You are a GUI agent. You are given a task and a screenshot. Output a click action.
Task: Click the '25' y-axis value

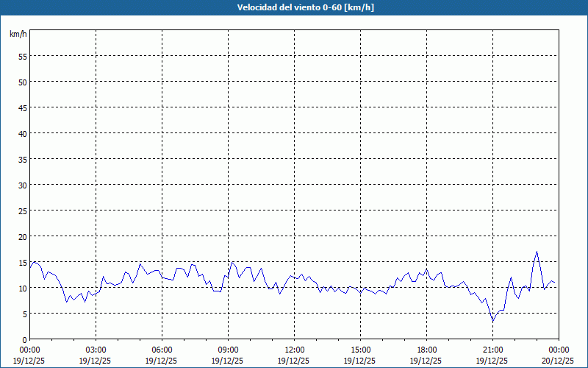23,211
